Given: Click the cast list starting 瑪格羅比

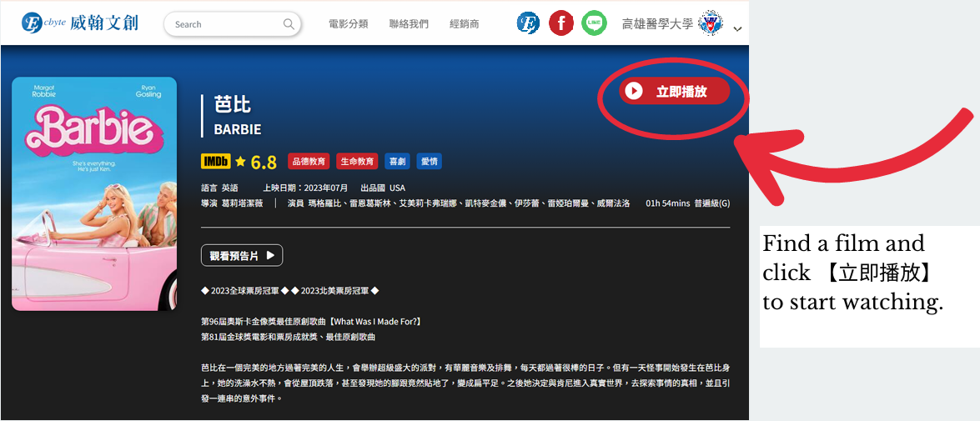Looking at the screenshot, I should [x=470, y=203].
